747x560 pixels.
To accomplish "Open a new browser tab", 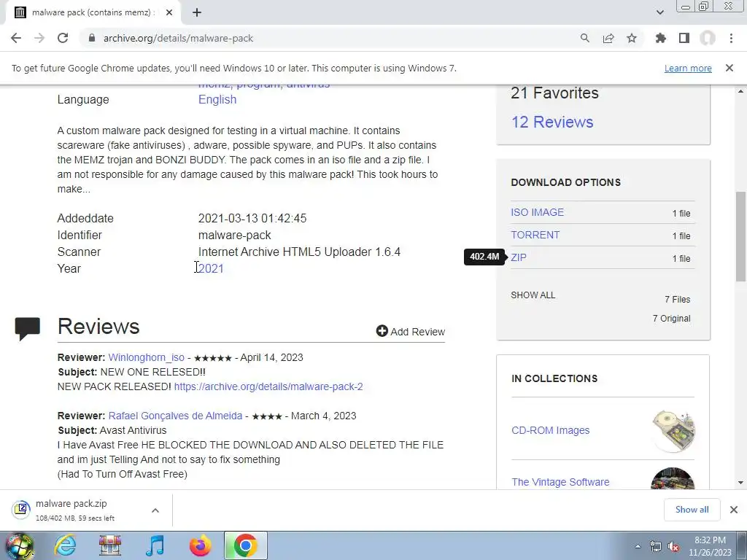I will pos(197,12).
